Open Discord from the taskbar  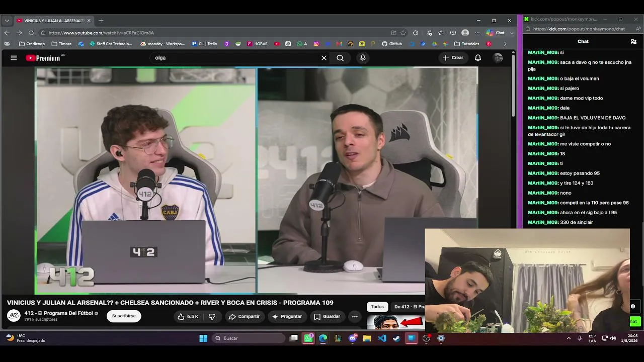click(353, 338)
